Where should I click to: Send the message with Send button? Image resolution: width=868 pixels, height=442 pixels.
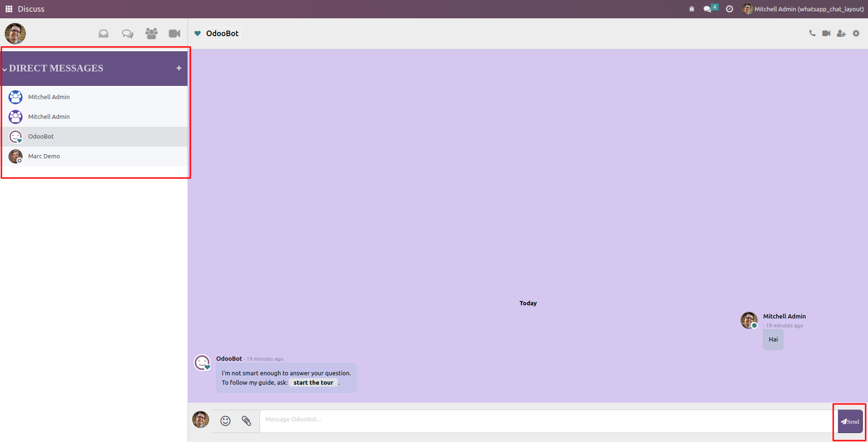tap(850, 421)
